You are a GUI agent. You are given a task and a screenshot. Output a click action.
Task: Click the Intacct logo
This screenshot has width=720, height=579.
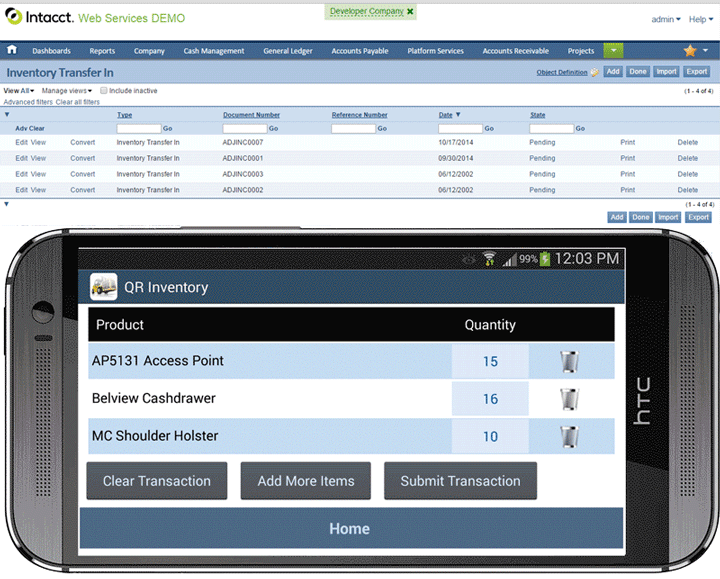tap(39, 17)
